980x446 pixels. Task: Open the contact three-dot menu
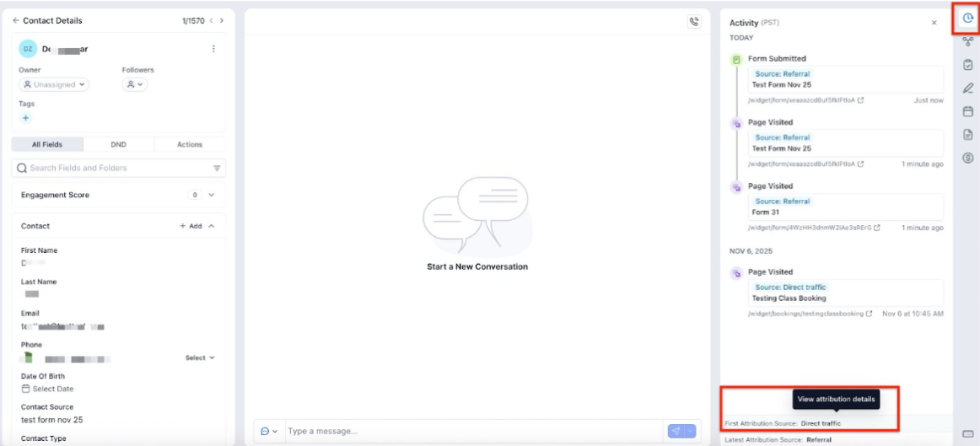213,49
